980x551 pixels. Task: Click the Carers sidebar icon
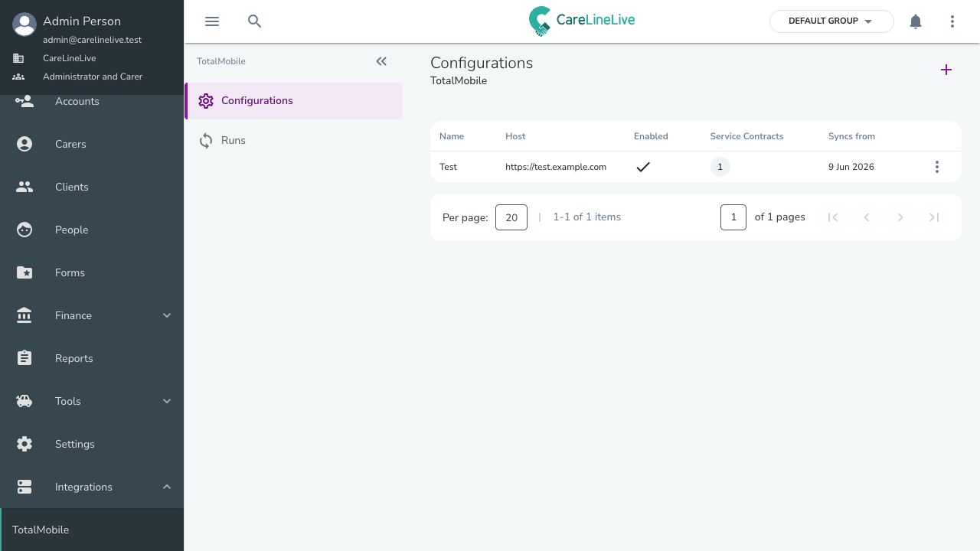(x=24, y=144)
